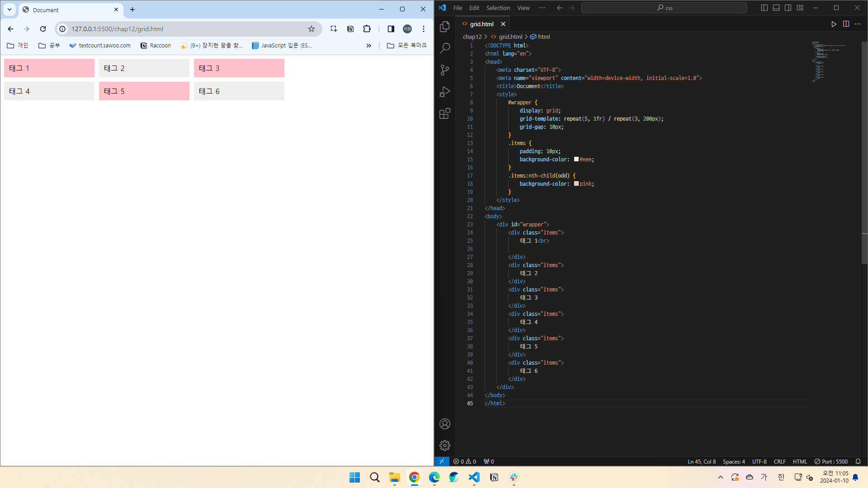Toggle the primary side bar in VS Code
The width and height of the screenshot is (868, 488).
(764, 8)
